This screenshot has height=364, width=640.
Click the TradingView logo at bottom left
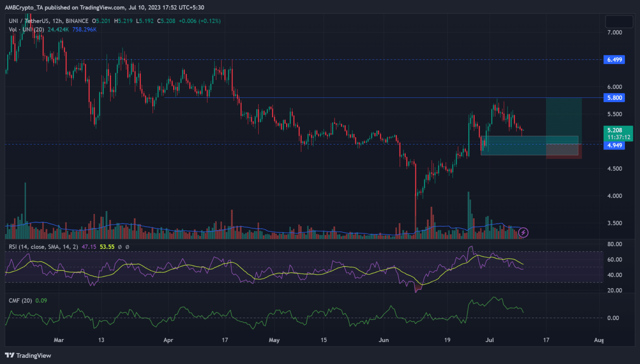[28, 355]
